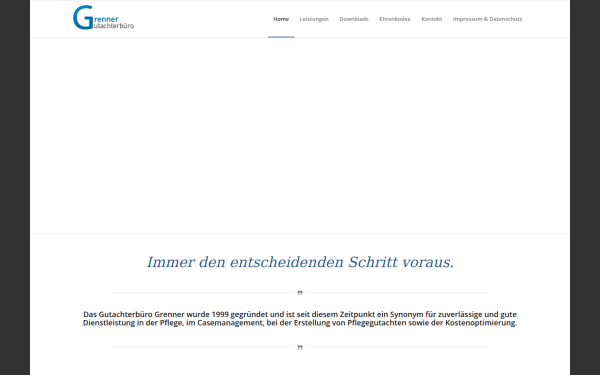Click the lower quotation mark divider icon
The width and height of the screenshot is (600, 375).
(300, 347)
